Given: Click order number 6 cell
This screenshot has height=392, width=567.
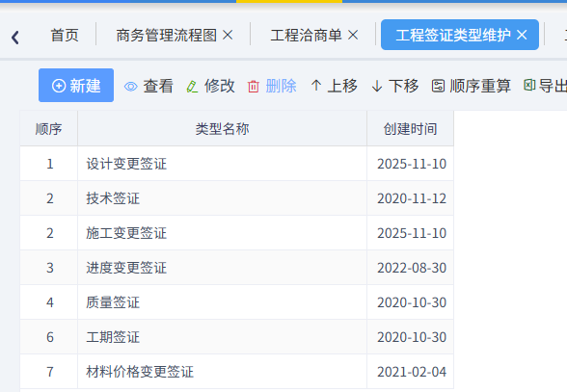Looking at the screenshot, I should click(49, 337).
